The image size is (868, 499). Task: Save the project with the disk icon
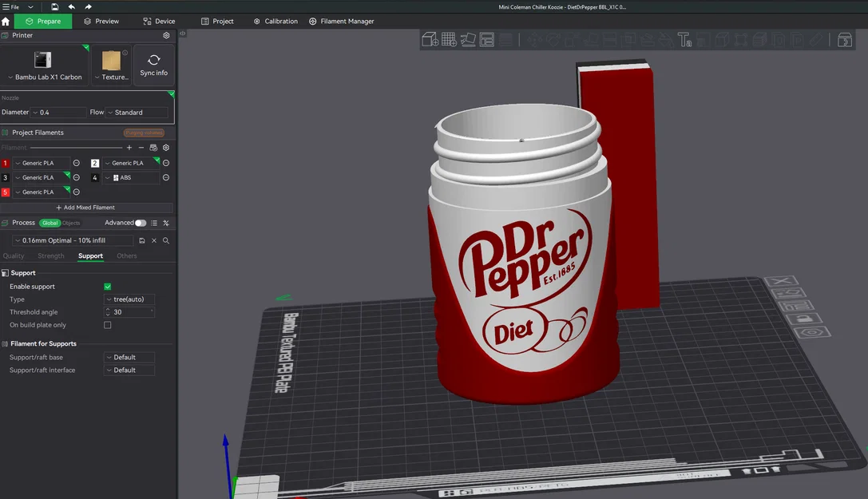(x=54, y=6)
